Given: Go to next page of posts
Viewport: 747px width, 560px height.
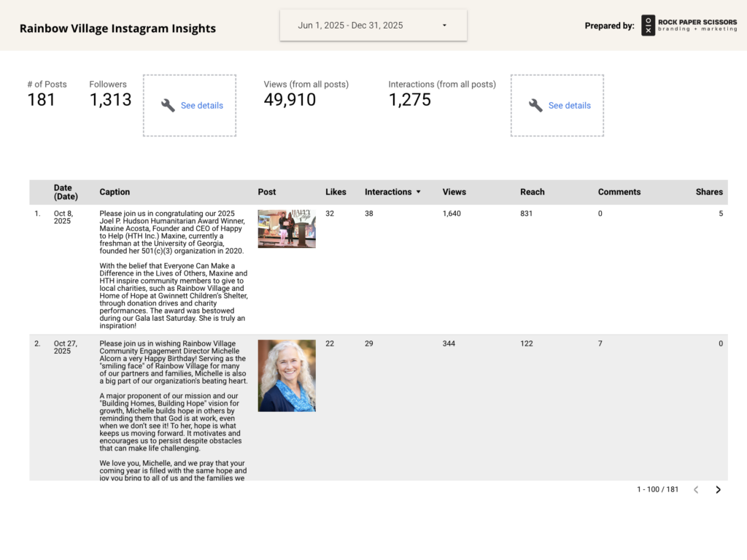Looking at the screenshot, I should [x=718, y=490].
